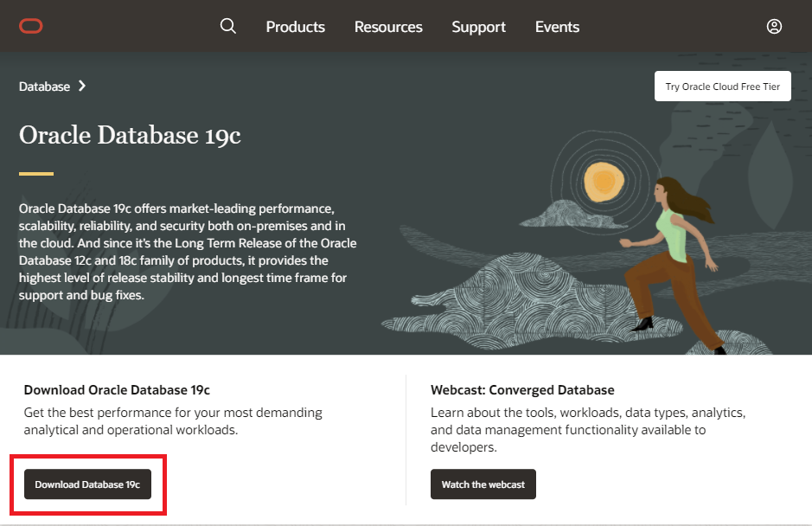Open the Support menu
The width and height of the screenshot is (812, 526).
478,27
